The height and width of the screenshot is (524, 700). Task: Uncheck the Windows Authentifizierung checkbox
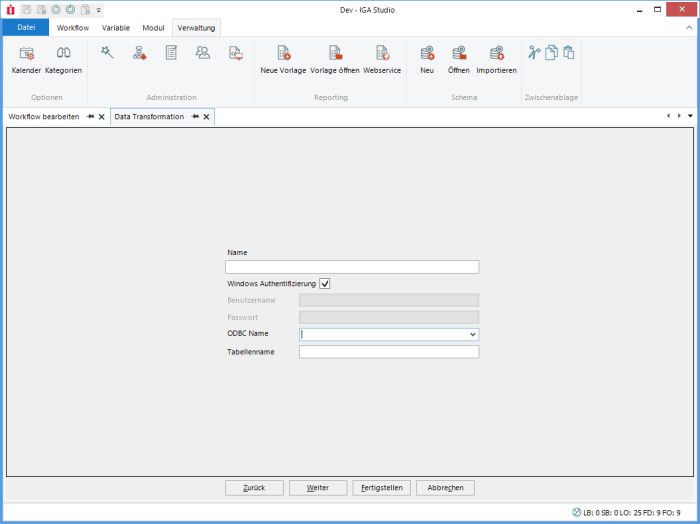pos(324,284)
